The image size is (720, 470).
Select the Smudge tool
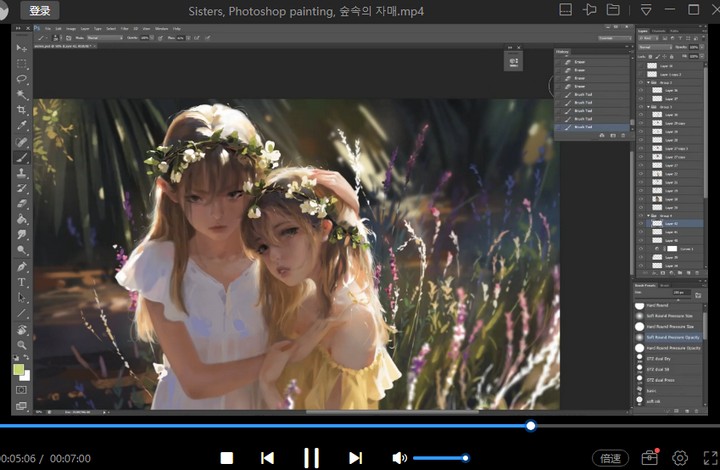[21, 235]
